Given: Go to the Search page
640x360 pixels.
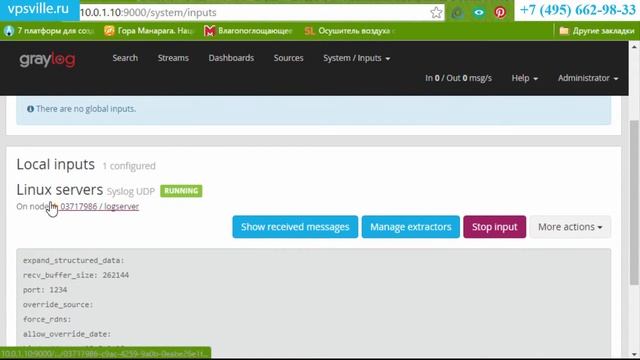Looking at the screenshot, I should click(x=125, y=58).
